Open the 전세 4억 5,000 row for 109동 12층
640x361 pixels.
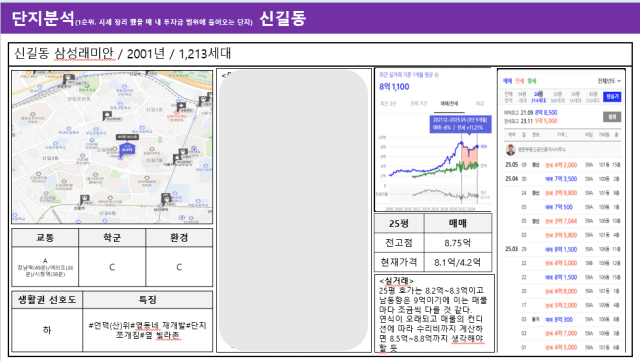[563, 263]
